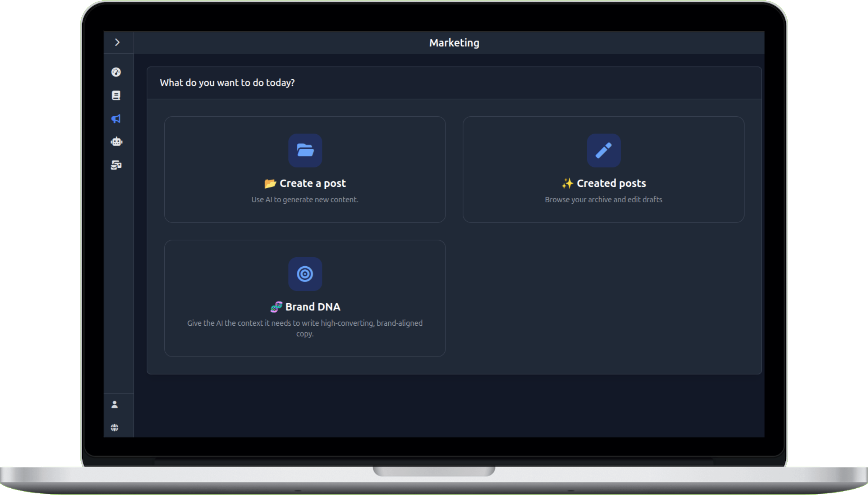
Task: Expand the collapsed sidebar using the chevron arrow
Action: (118, 41)
